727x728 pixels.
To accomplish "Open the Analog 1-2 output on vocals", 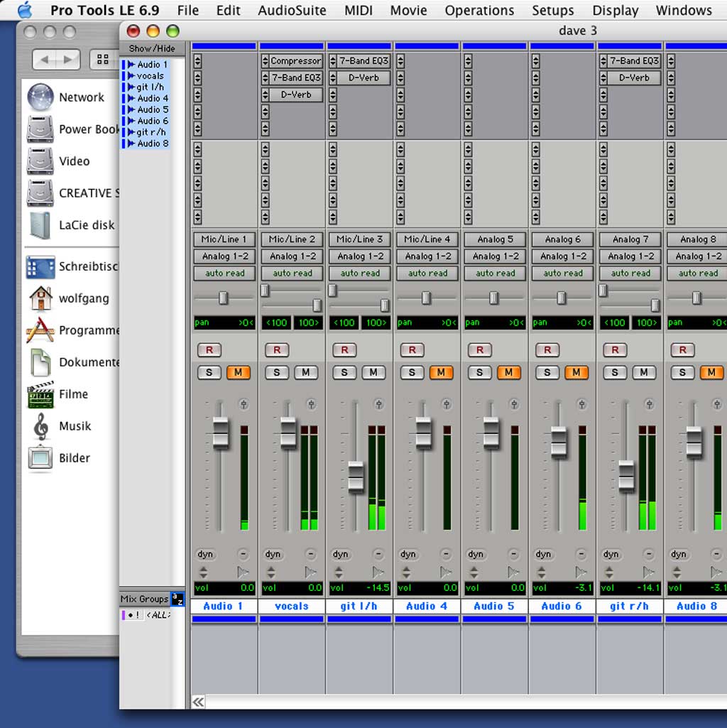I will tap(292, 256).
